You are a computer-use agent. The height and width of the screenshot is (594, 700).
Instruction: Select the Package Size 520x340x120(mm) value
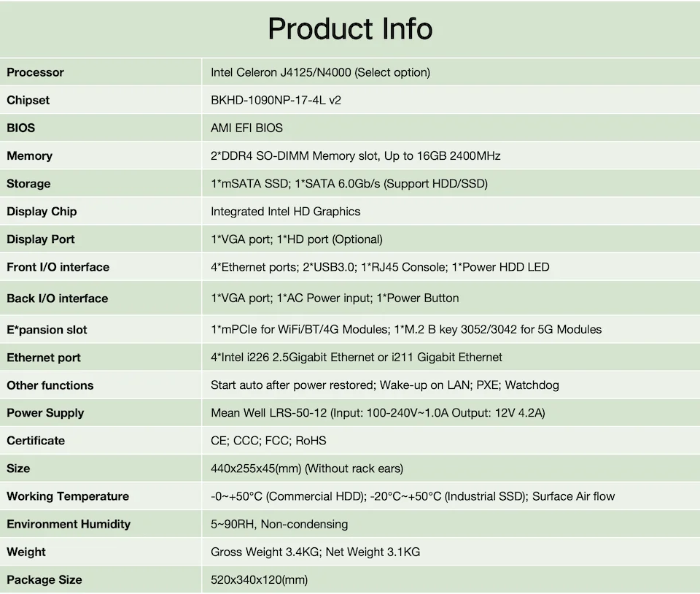coord(259,579)
